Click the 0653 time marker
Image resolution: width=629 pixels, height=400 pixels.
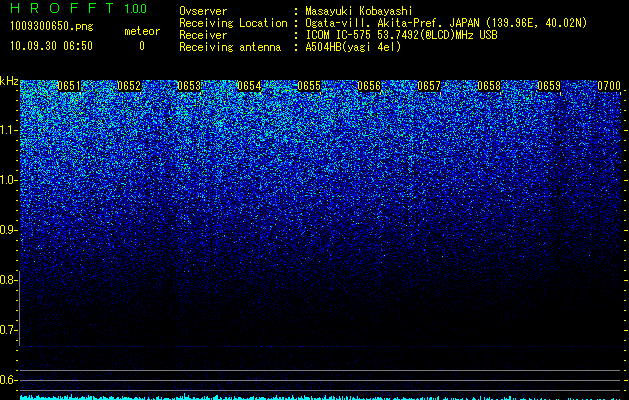189,86
